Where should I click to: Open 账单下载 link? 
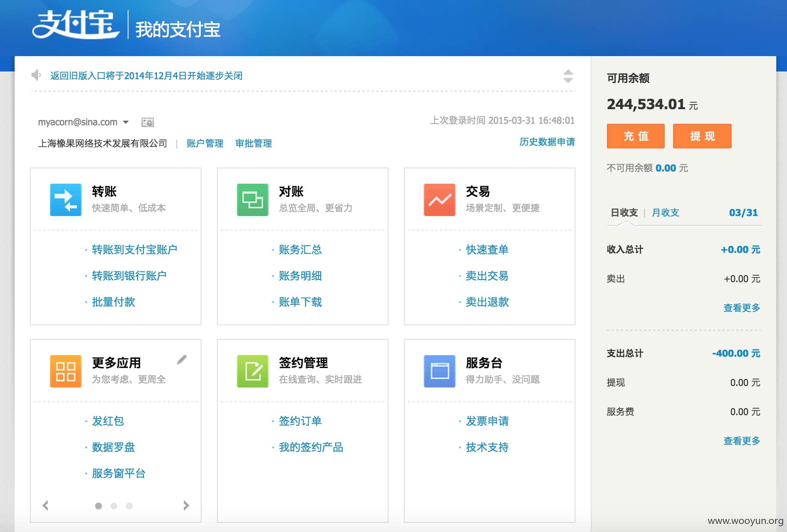click(300, 302)
